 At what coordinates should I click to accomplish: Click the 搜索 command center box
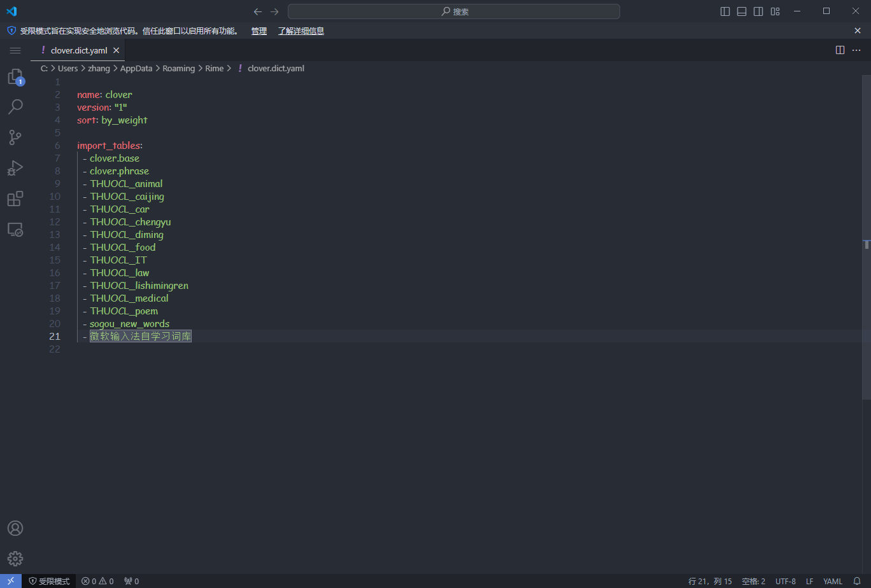pos(454,11)
